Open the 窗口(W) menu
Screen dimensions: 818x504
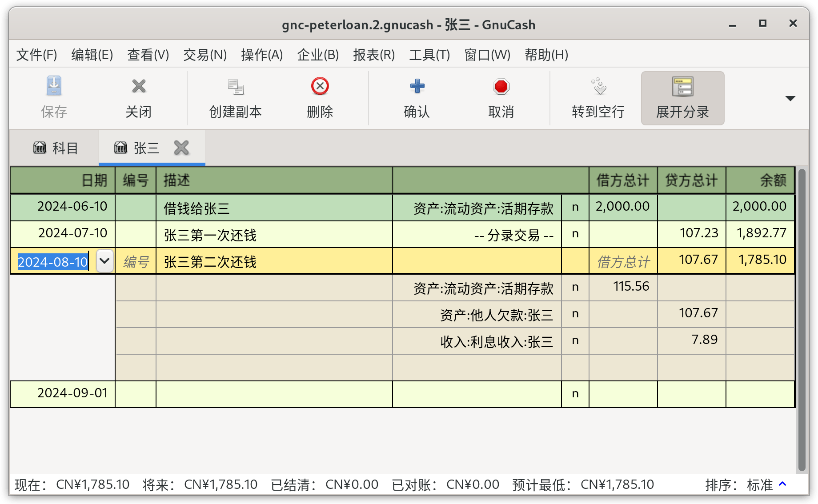coord(487,55)
